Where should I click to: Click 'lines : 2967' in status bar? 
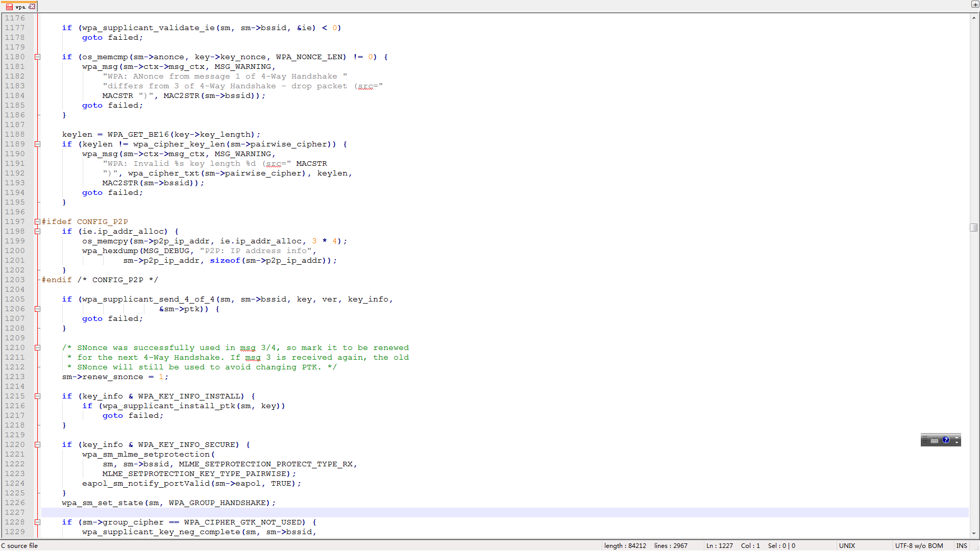pyautogui.click(x=671, y=546)
